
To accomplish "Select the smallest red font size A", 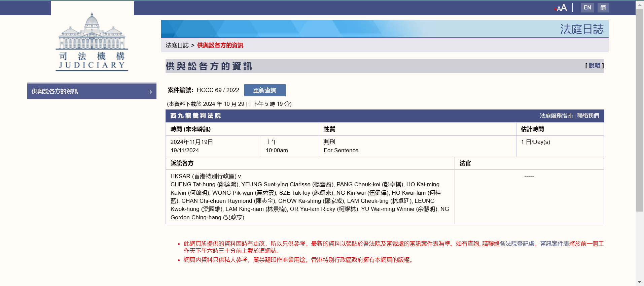I will [555, 9].
